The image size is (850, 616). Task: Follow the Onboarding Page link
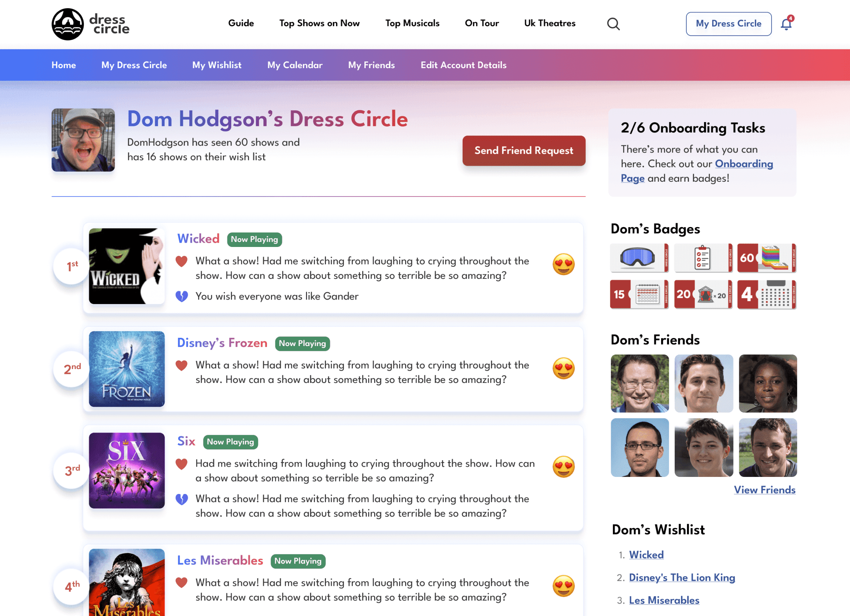pos(743,164)
